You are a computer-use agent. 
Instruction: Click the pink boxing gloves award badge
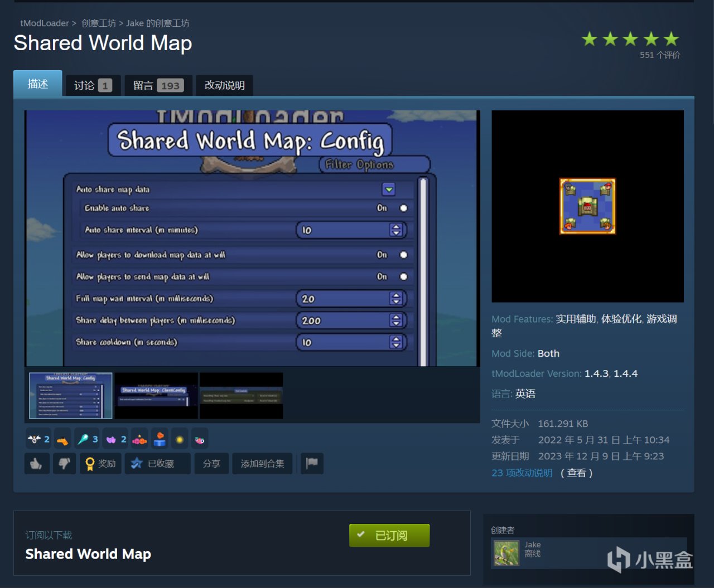(139, 439)
